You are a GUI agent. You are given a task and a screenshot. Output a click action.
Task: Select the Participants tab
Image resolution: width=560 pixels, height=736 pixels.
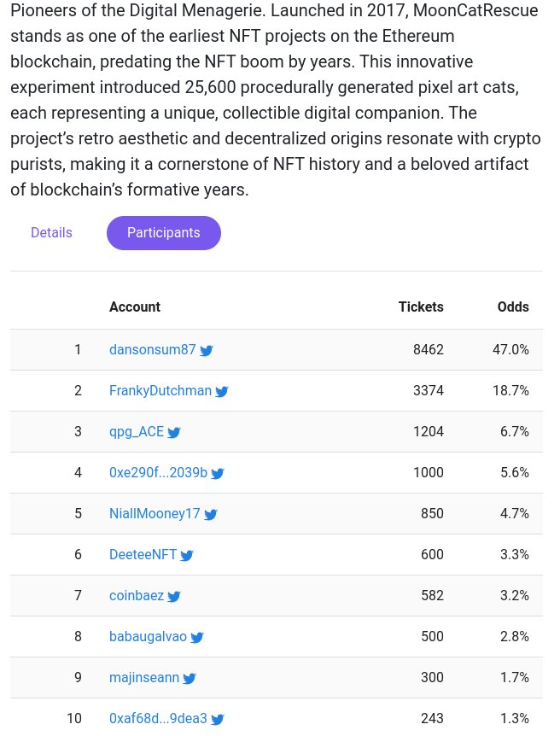pos(164,233)
